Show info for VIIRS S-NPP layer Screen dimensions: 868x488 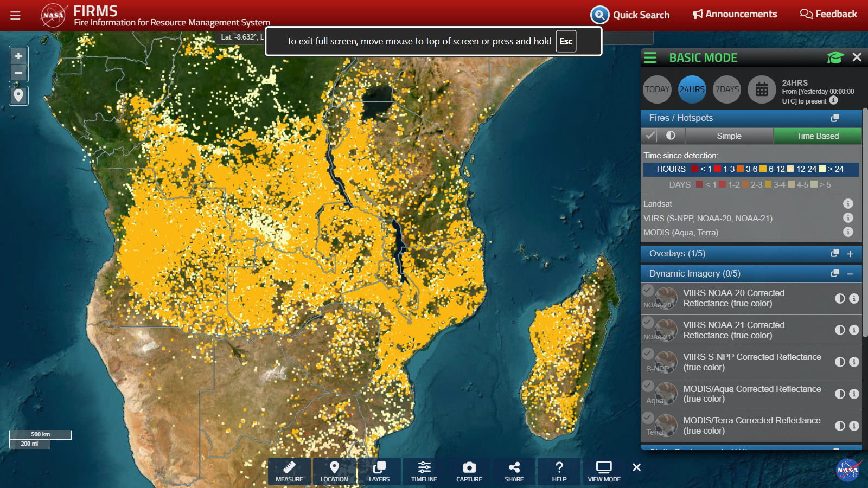(x=854, y=362)
